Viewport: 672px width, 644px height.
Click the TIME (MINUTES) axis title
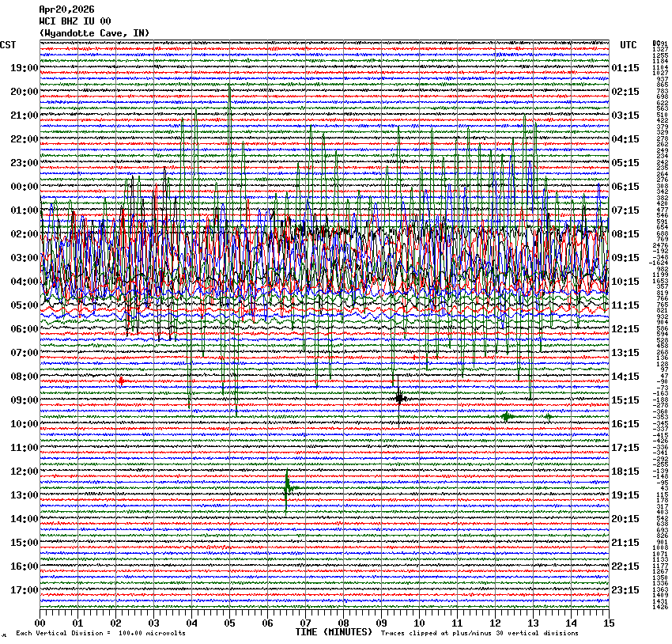(x=333, y=632)
